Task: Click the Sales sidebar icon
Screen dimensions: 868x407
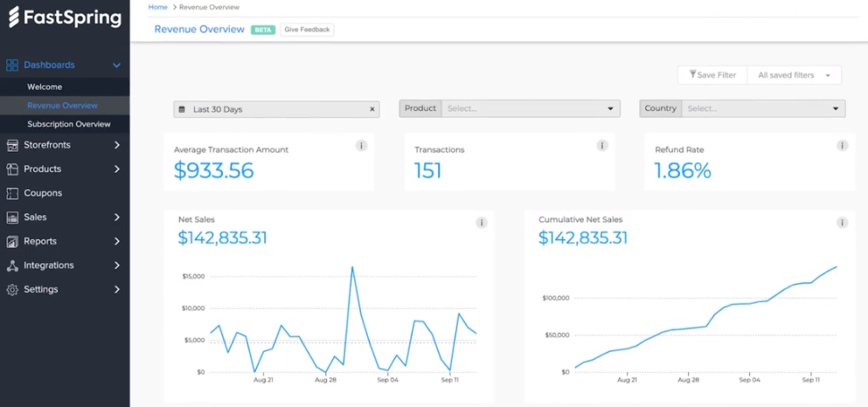Action: click(12, 217)
